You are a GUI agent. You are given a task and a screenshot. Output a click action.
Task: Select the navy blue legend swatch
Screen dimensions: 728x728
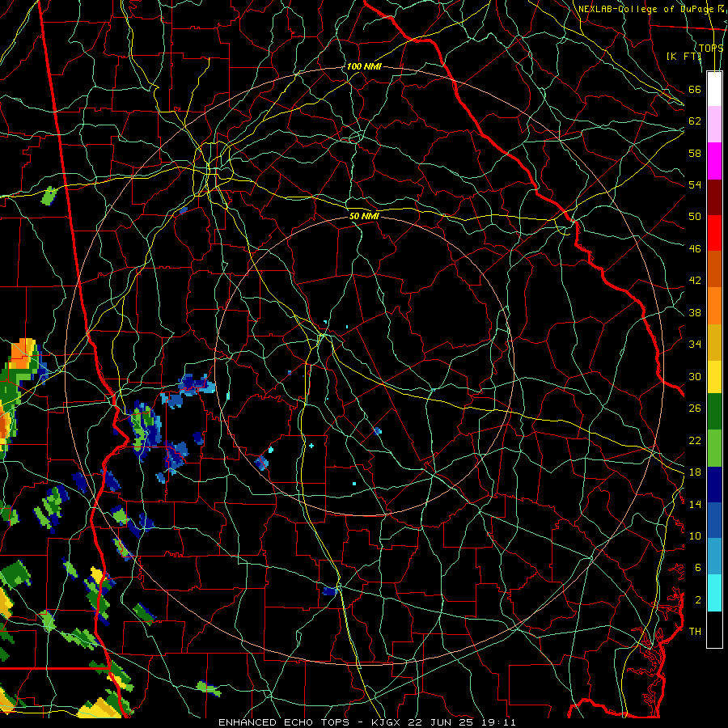click(714, 485)
